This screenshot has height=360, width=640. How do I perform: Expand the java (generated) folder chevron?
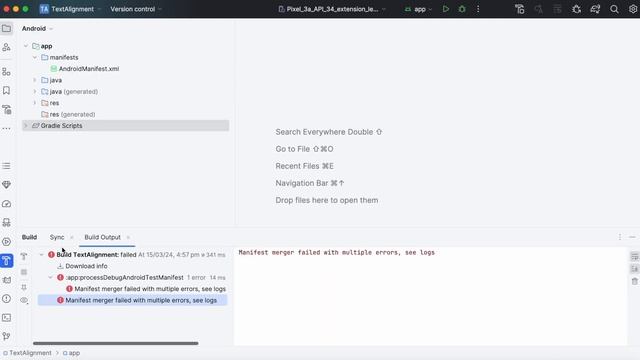coord(35,92)
